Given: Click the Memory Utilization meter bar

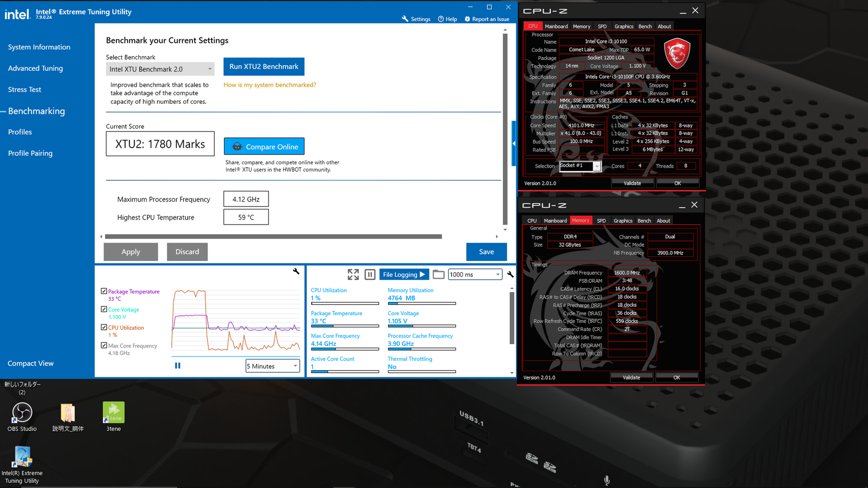Looking at the screenshot, I should tap(421, 303).
